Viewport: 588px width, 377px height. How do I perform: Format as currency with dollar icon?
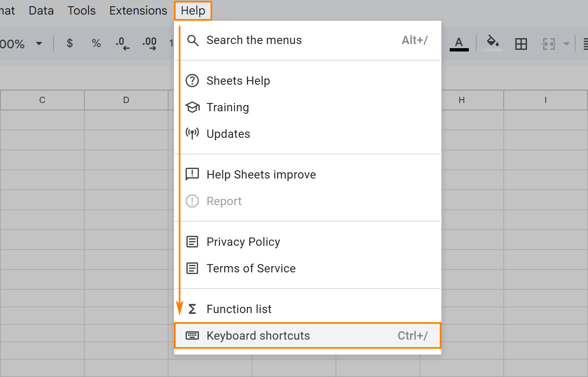point(70,43)
